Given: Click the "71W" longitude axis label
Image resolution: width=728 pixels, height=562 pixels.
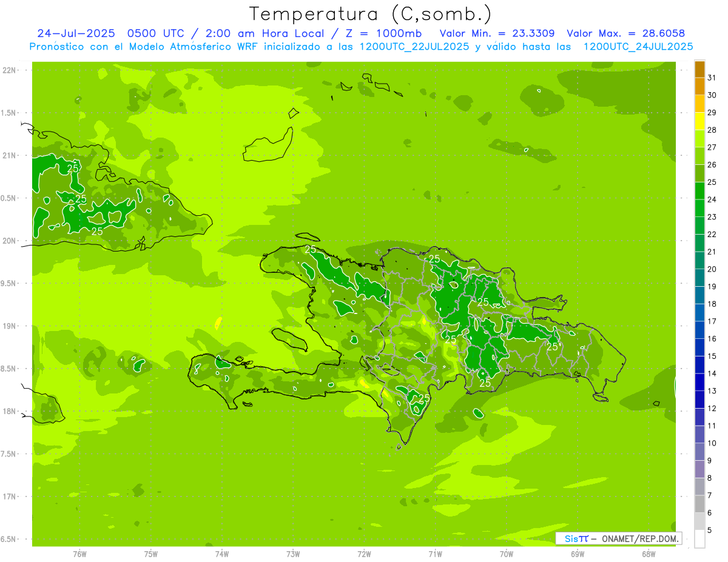Looking at the screenshot, I should (x=435, y=554).
